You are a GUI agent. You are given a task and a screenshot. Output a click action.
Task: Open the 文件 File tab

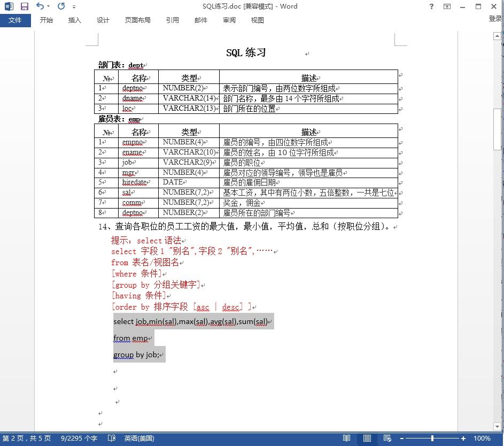(15, 20)
